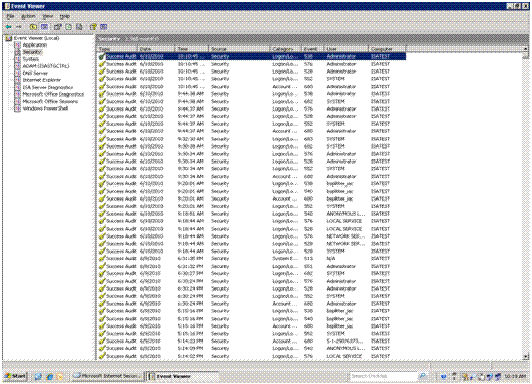The height and width of the screenshot is (384, 532).
Task: Open the Properties toolbar icon
Action: [x=57, y=27]
